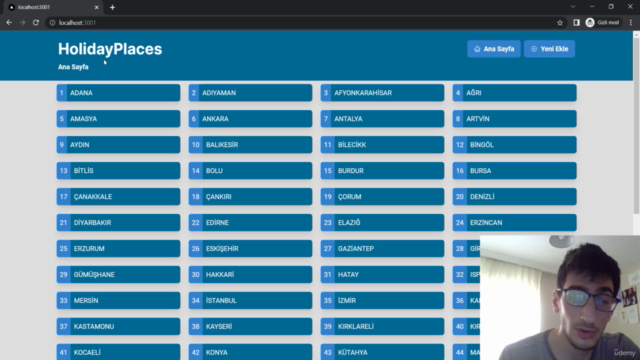Image resolution: width=640 pixels, height=360 pixels.
Task: Choose the BİNGÖL entry
Action: [515, 145]
